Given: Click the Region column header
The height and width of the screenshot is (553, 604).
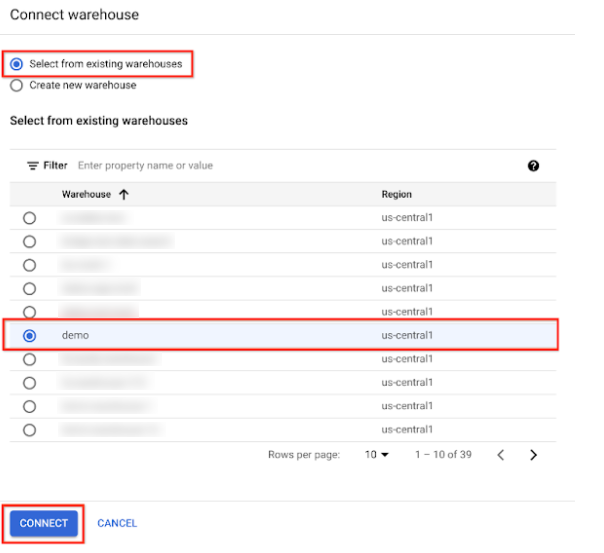Looking at the screenshot, I should (x=396, y=194).
